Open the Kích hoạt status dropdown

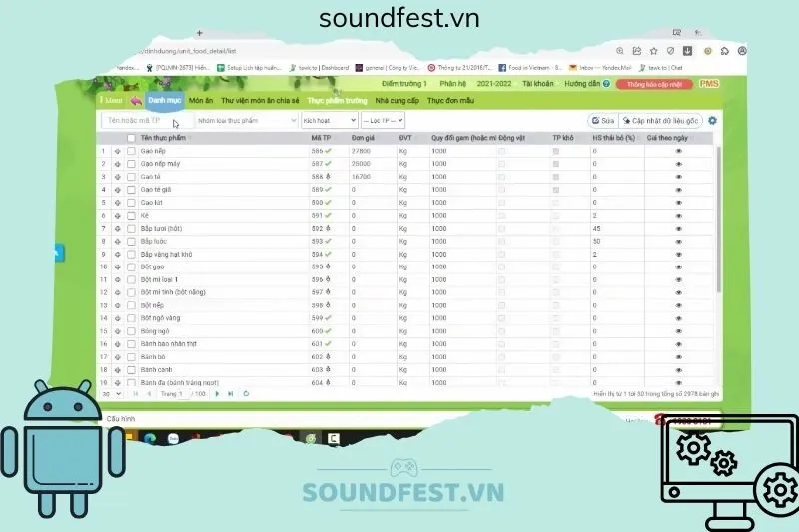tap(329, 120)
